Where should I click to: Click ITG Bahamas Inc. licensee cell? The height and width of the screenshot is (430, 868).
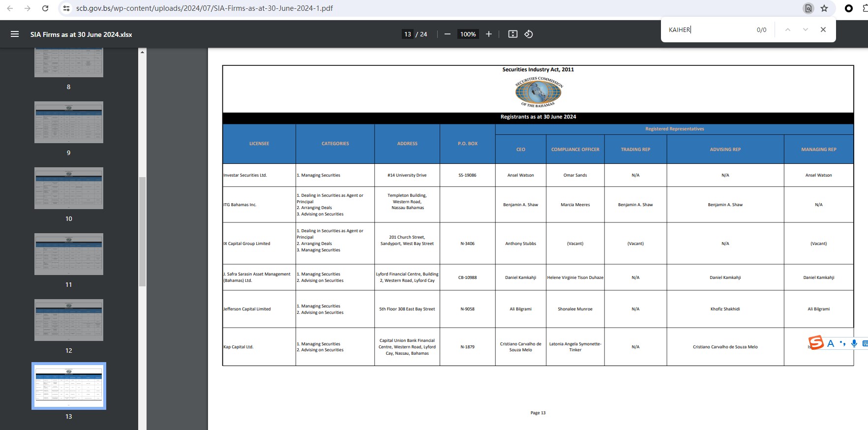click(259, 205)
